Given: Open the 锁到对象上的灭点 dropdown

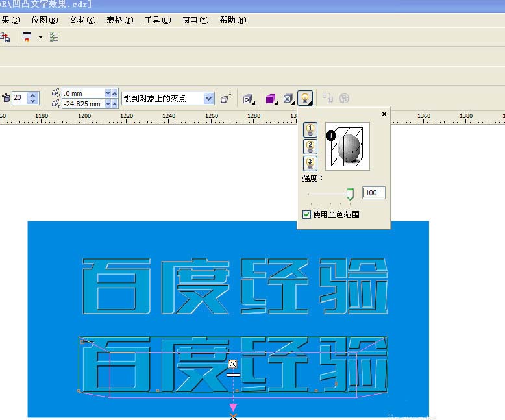Looking at the screenshot, I should [209, 98].
